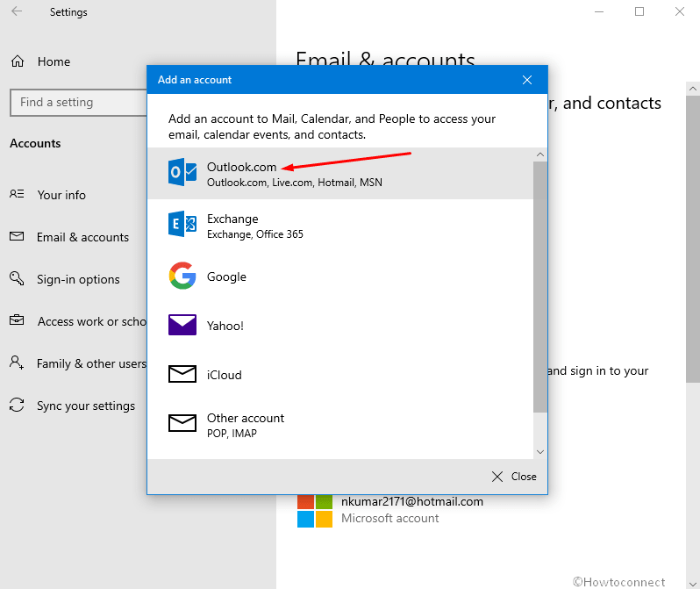Open Sign-in options page
The width and height of the screenshot is (700, 589).
[78, 279]
